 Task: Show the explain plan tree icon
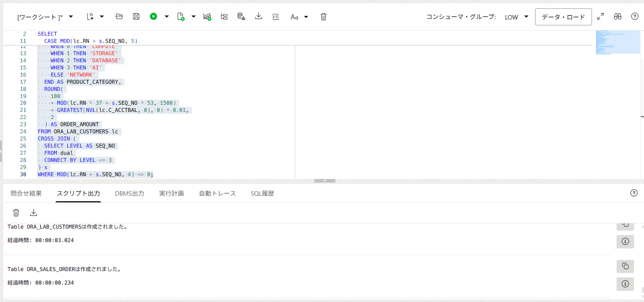tap(224, 17)
